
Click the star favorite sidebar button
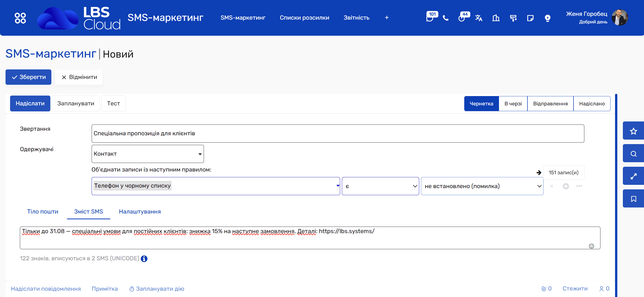(633, 131)
